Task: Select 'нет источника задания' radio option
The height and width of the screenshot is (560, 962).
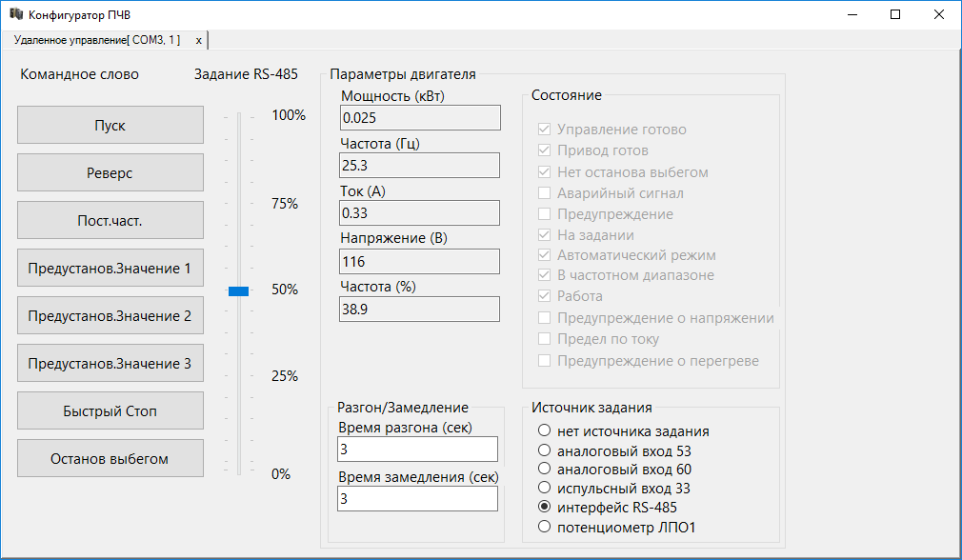Action: click(x=545, y=431)
